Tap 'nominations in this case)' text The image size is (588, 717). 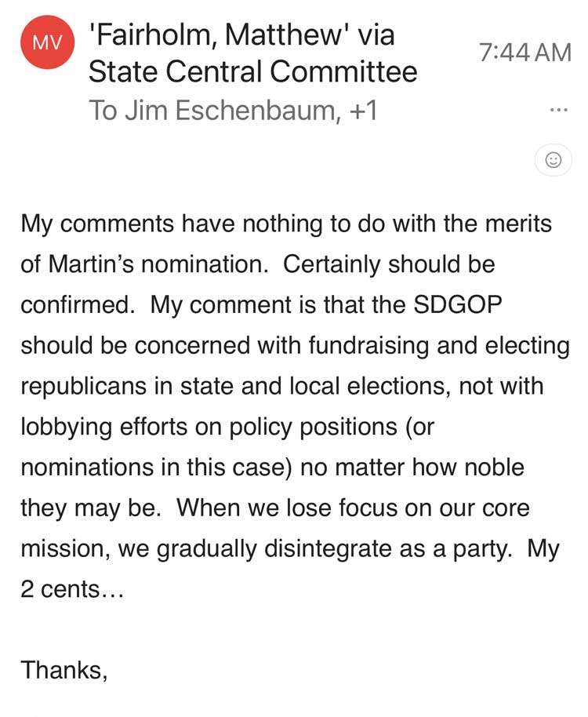tap(156, 468)
